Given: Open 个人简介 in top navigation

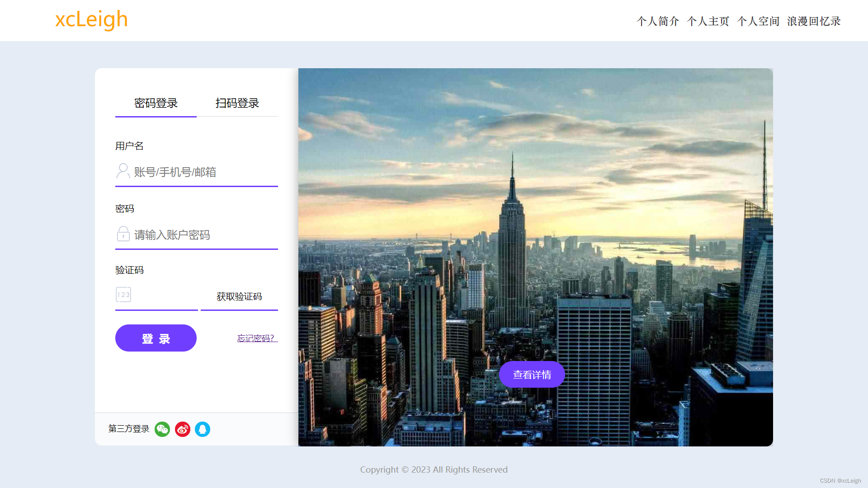Looking at the screenshot, I should [658, 21].
